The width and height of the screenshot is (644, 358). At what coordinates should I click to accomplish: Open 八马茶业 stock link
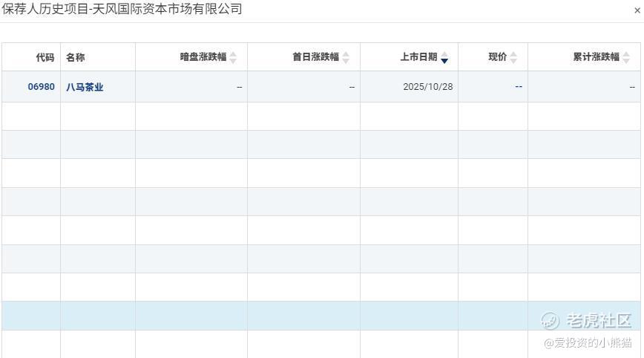(x=85, y=87)
